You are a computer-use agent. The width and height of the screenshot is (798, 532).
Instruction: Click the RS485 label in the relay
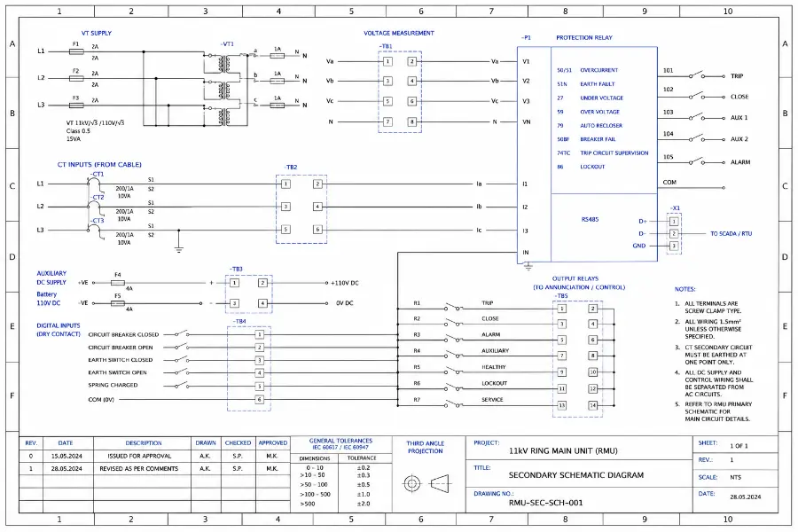(x=590, y=219)
